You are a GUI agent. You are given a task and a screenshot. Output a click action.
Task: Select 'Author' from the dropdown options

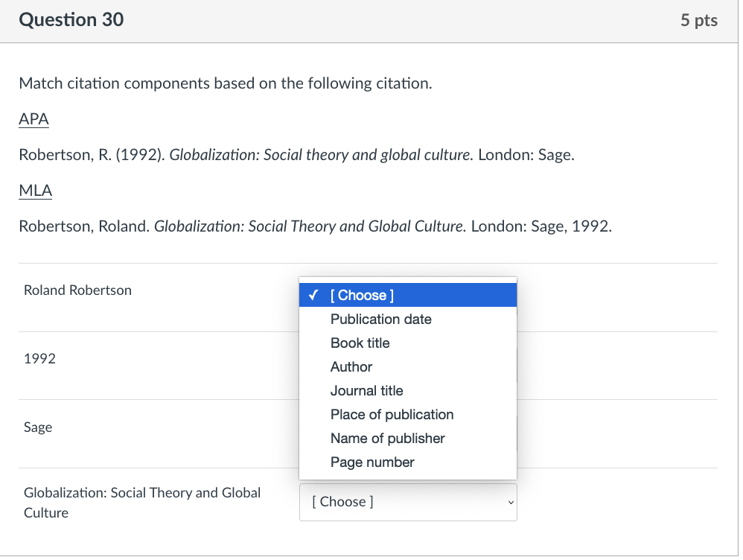tap(351, 367)
